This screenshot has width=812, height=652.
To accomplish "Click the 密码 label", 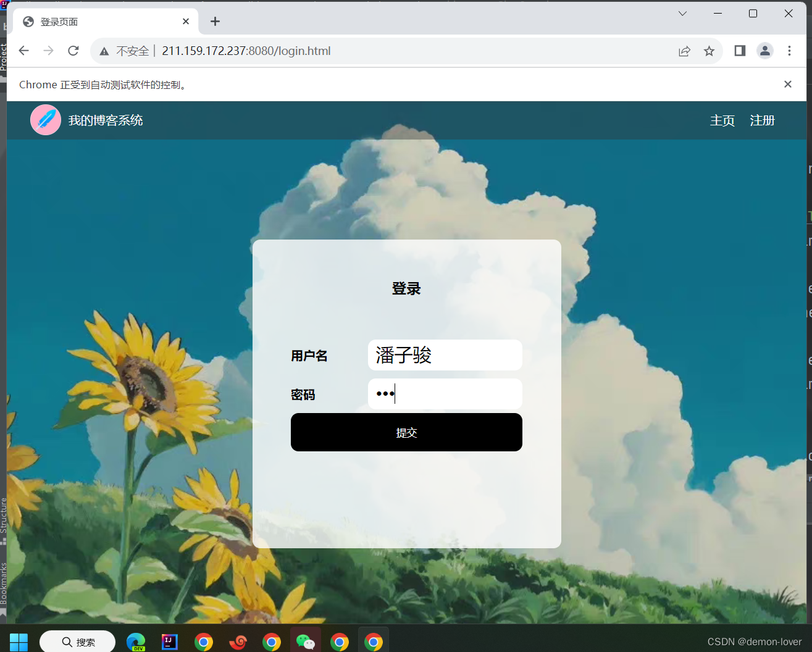I will (x=303, y=395).
